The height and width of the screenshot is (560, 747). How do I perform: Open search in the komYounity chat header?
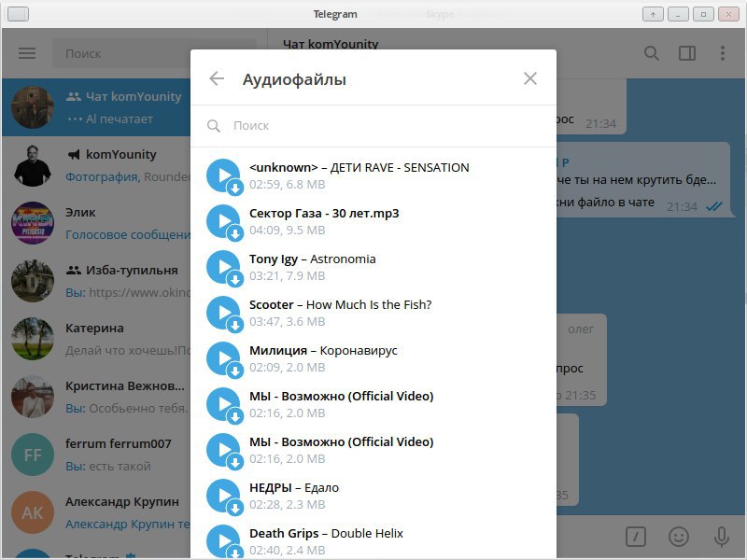tap(651, 53)
